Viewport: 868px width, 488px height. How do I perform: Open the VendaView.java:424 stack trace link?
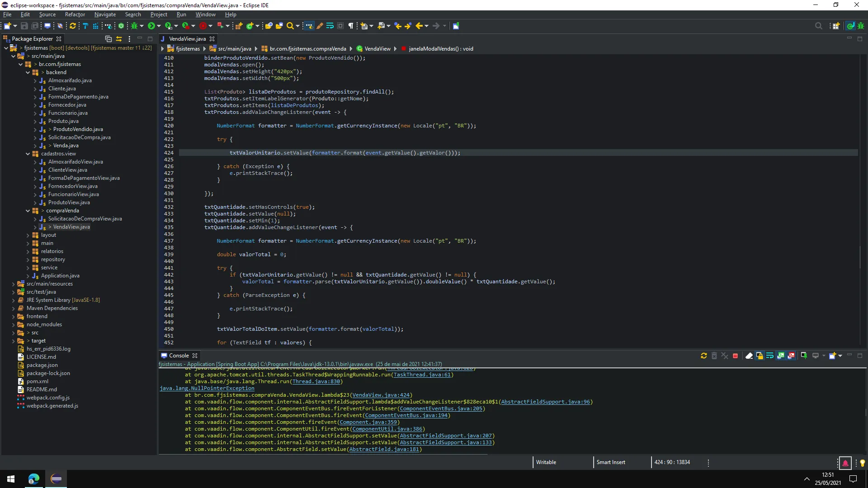coord(381,395)
